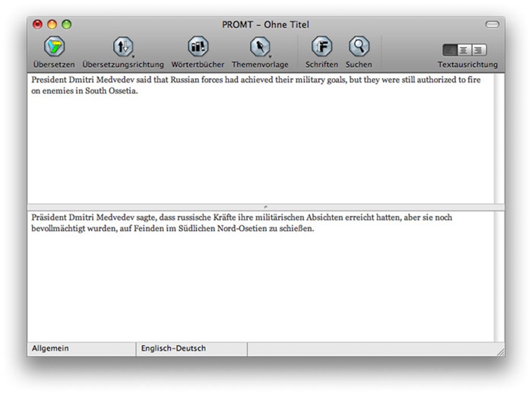Image resolution: width=532 pixels, height=394 pixels.
Task: Click the Suchen label
Action: click(359, 65)
